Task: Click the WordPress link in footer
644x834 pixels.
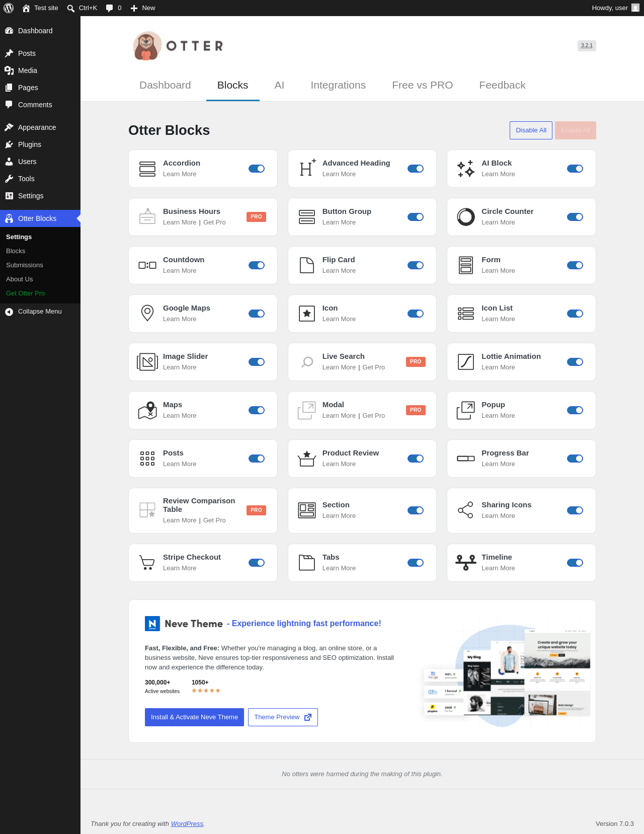Action: (x=187, y=824)
